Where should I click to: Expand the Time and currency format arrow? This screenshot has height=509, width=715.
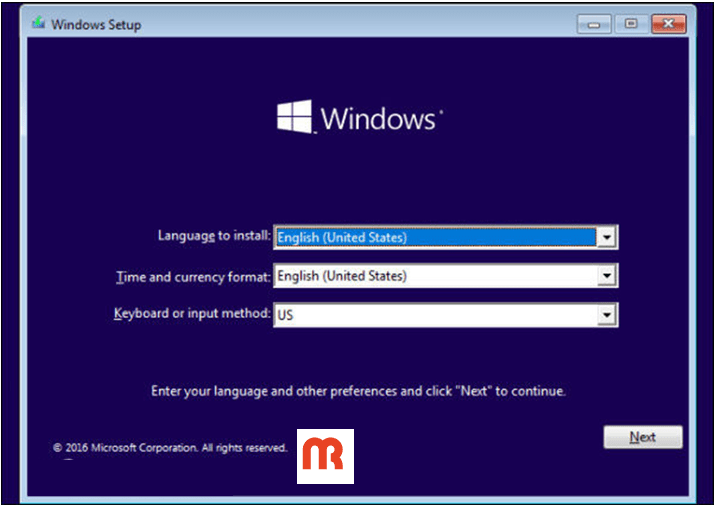coord(606,275)
